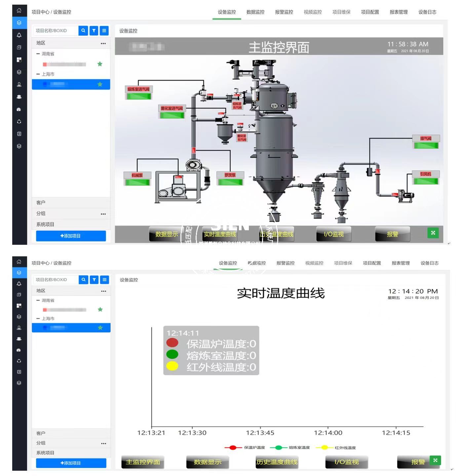Image resolution: width=459 pixels, height=476 pixels.
Task: Click green fullscreen icon on the 实时温度曲线 screen
Action: [435, 460]
